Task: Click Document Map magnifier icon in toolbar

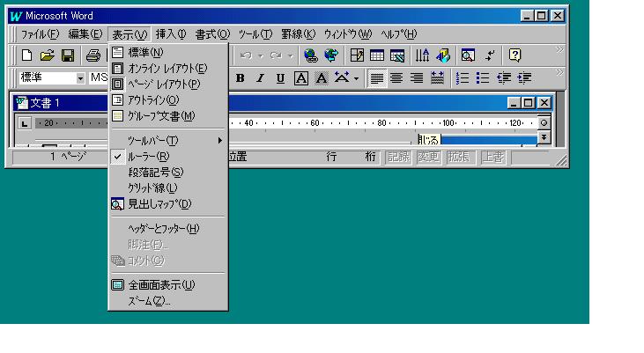Action: pos(468,55)
